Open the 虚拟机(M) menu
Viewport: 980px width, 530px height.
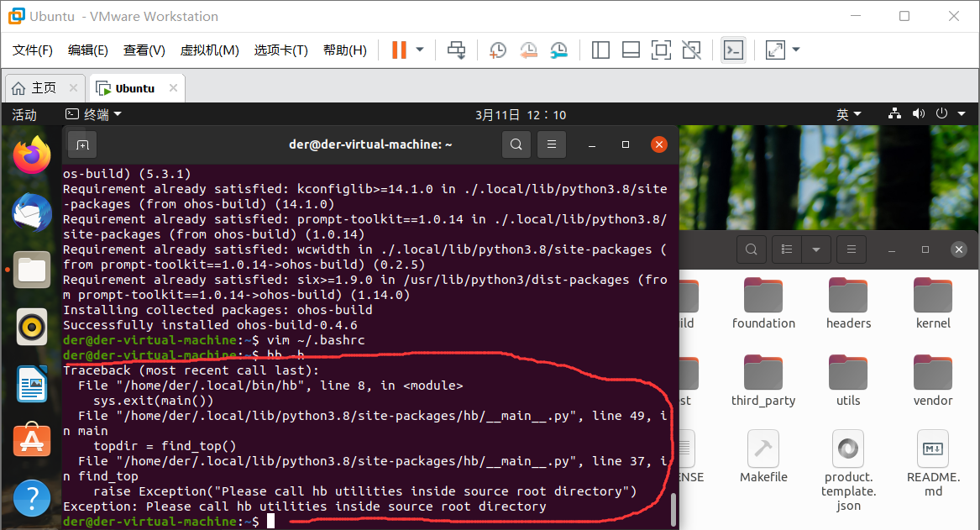point(209,50)
